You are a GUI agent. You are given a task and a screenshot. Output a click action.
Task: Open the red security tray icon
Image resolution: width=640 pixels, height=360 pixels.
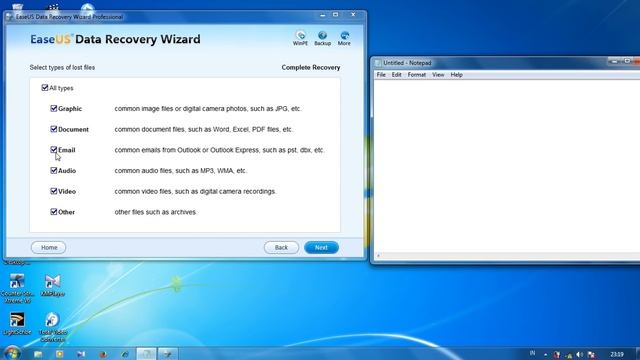click(x=556, y=355)
